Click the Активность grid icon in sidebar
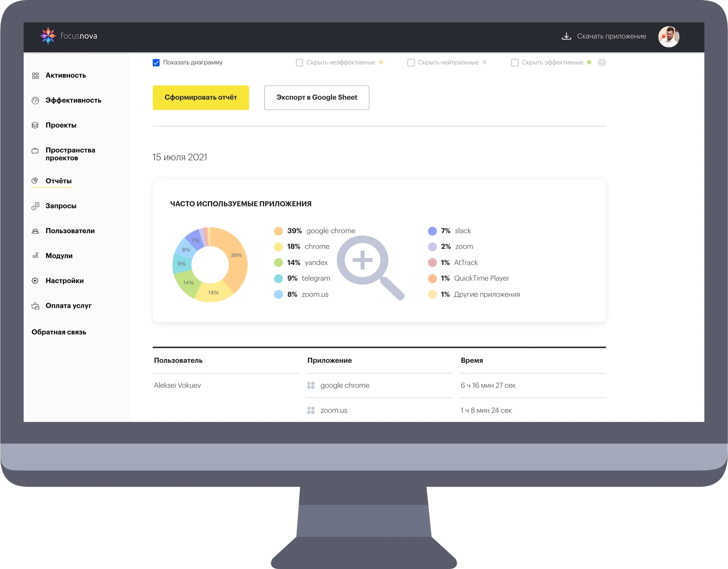The width and height of the screenshot is (728, 569). coord(35,76)
